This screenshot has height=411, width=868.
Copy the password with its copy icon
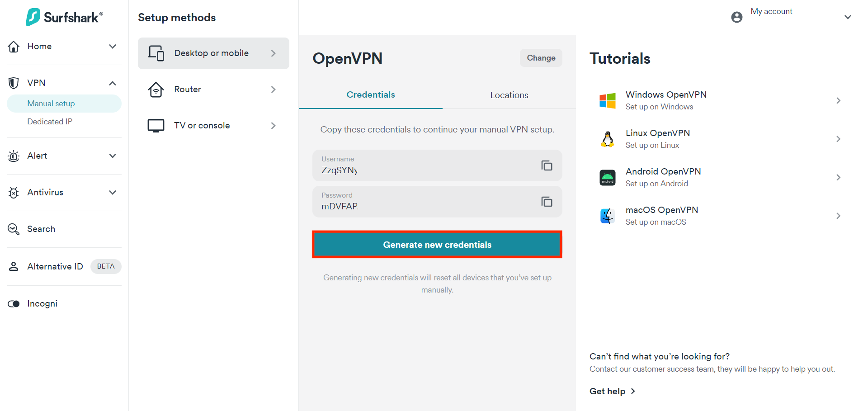[x=547, y=202]
